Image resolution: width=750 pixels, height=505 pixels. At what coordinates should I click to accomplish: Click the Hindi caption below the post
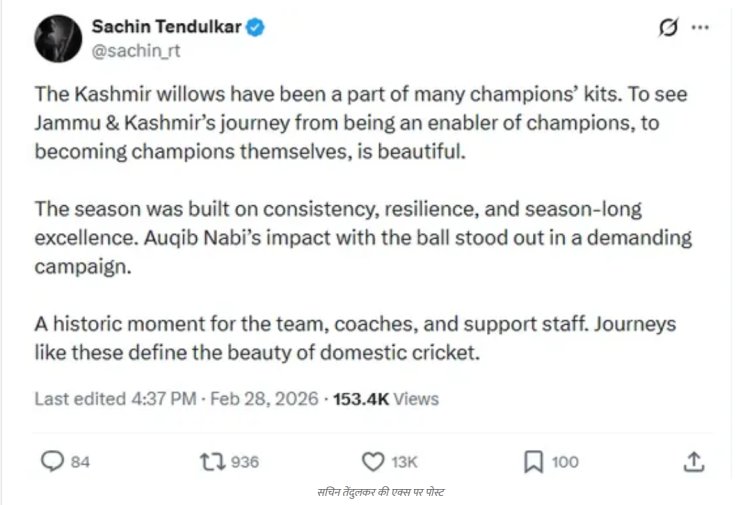[376, 492]
